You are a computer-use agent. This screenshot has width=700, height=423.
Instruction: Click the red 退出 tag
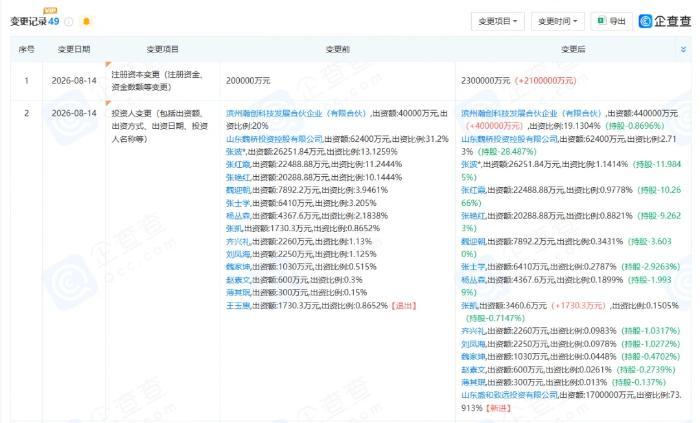tap(404, 306)
